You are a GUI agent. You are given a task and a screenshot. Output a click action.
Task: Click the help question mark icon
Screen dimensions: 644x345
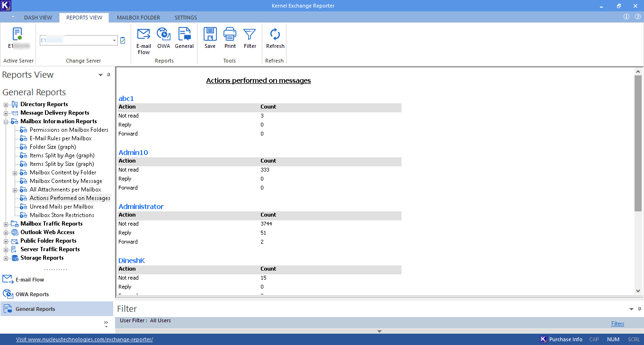pyautogui.click(x=637, y=17)
